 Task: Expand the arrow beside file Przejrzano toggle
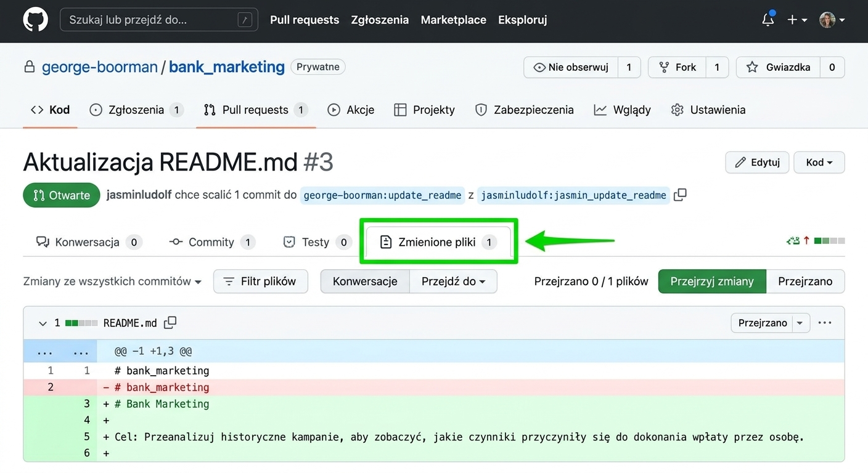[x=800, y=323]
